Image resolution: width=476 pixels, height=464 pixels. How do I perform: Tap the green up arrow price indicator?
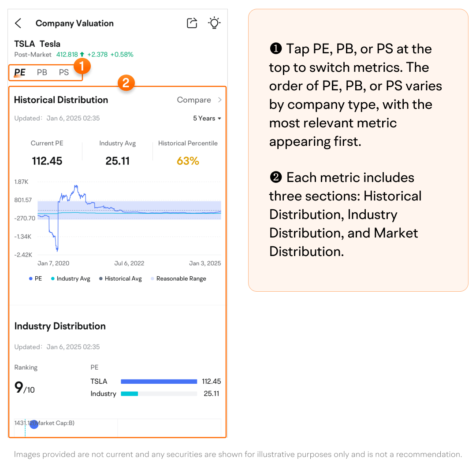click(82, 55)
